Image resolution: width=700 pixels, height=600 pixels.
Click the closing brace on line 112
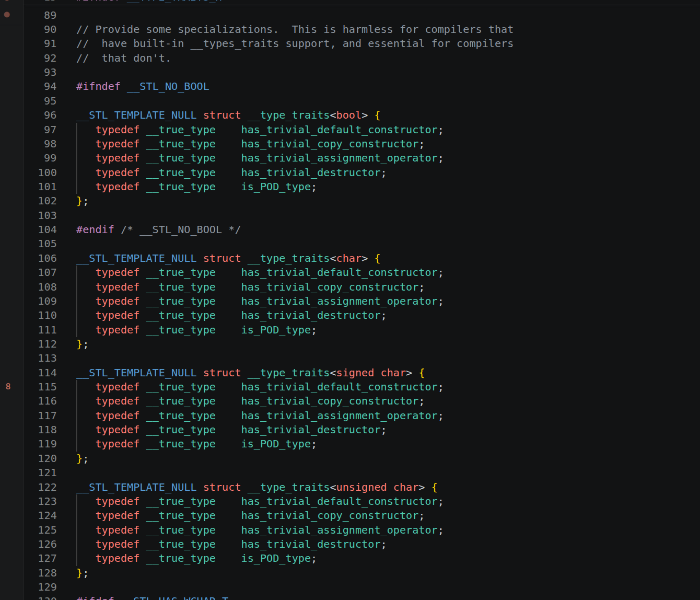point(79,344)
